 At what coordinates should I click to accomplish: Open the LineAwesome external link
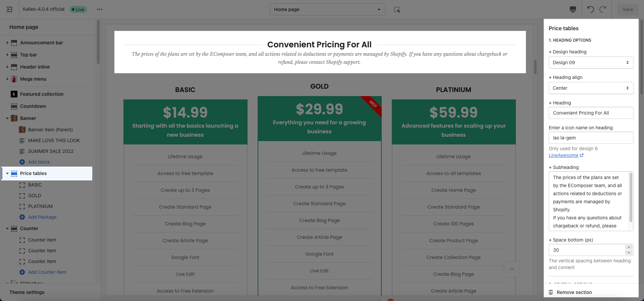tap(566, 155)
